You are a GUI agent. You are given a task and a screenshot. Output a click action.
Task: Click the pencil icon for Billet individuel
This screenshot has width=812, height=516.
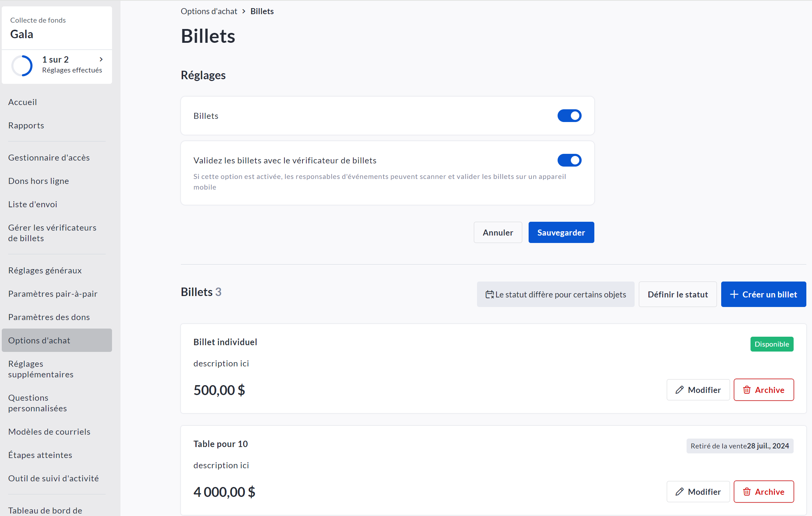(679, 390)
